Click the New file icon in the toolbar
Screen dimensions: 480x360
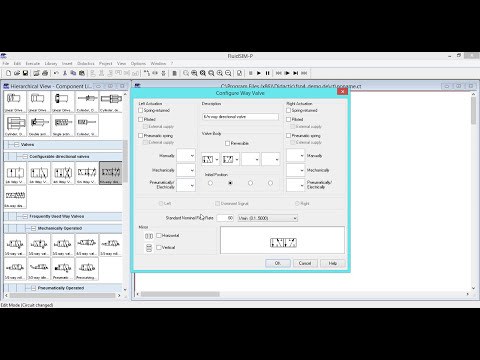point(9,73)
